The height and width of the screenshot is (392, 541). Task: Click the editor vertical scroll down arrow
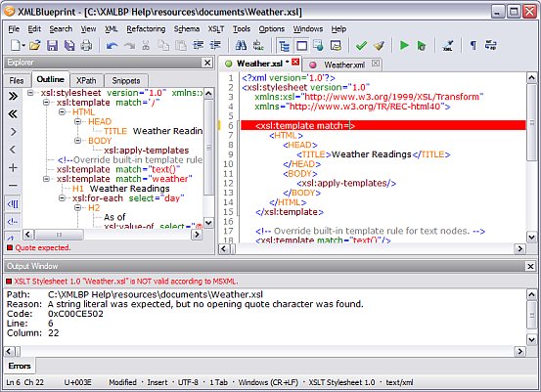(531, 238)
